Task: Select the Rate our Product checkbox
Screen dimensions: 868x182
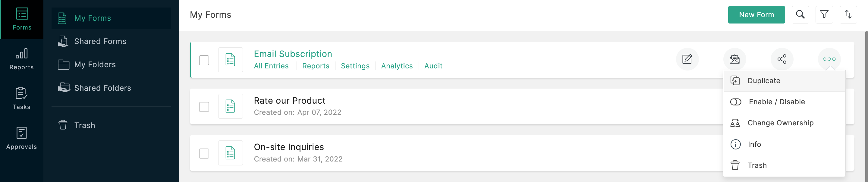Action: tap(204, 107)
